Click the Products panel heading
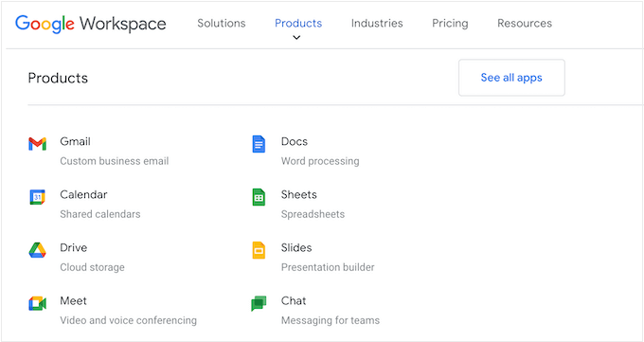 tap(58, 78)
